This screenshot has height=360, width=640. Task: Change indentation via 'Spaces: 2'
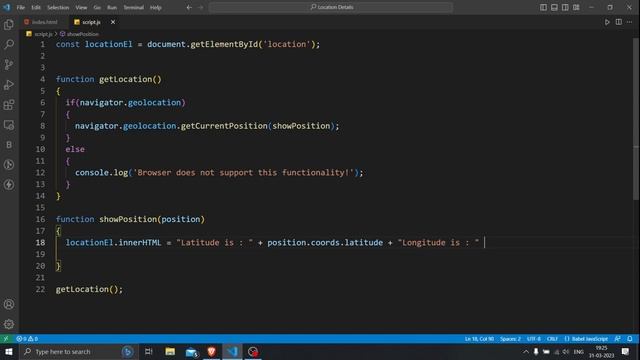click(510, 339)
